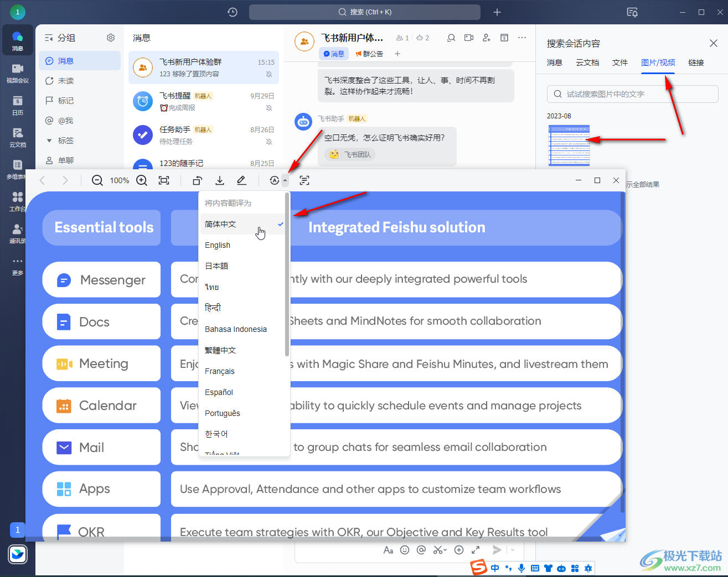Open send options dropdown arrow

[x=513, y=550]
